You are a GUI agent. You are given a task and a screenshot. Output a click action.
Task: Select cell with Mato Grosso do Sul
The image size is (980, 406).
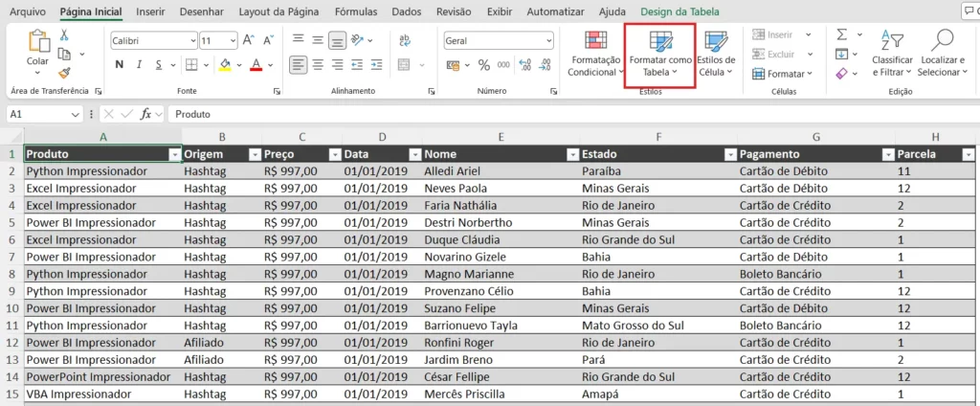[x=658, y=326]
